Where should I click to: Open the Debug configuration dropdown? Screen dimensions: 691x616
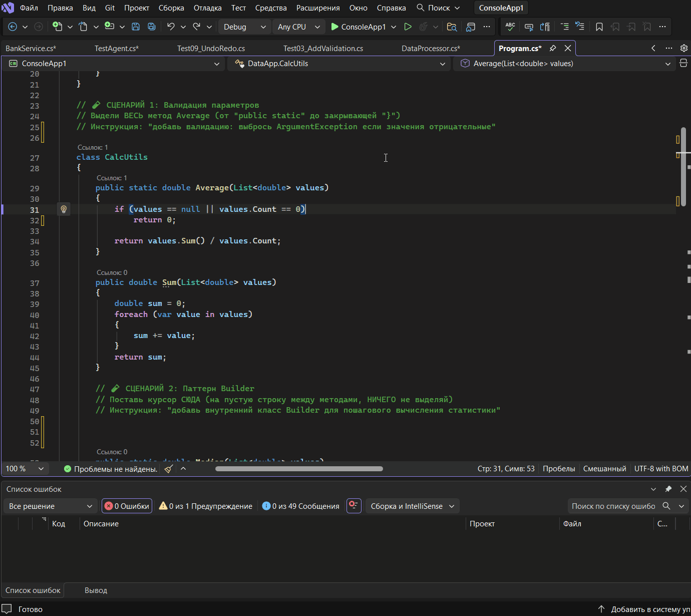coord(244,27)
